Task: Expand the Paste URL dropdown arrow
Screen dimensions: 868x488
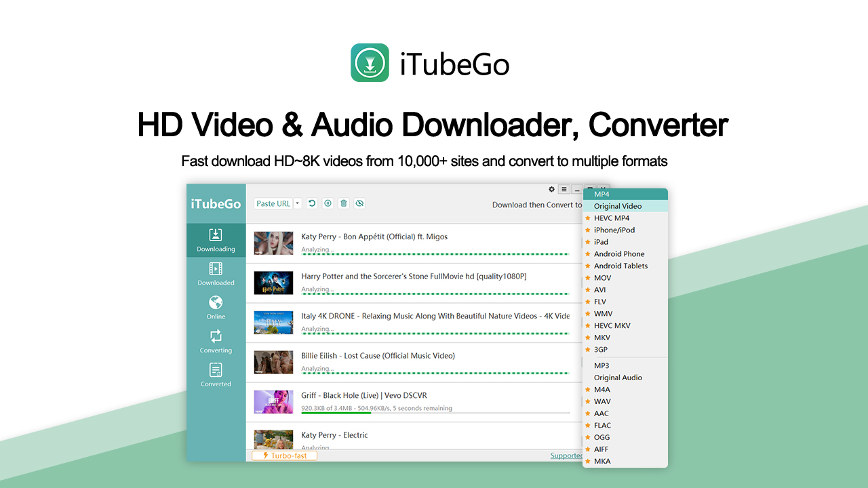Action: point(297,203)
